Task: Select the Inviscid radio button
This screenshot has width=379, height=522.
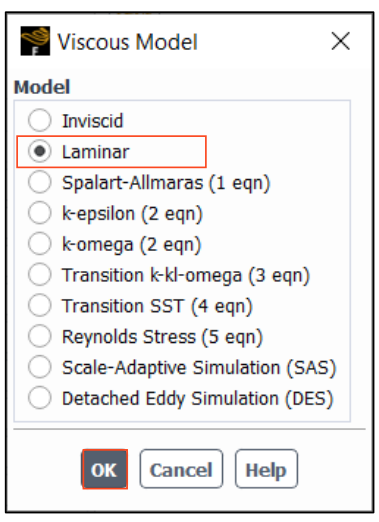Action: click(x=40, y=120)
